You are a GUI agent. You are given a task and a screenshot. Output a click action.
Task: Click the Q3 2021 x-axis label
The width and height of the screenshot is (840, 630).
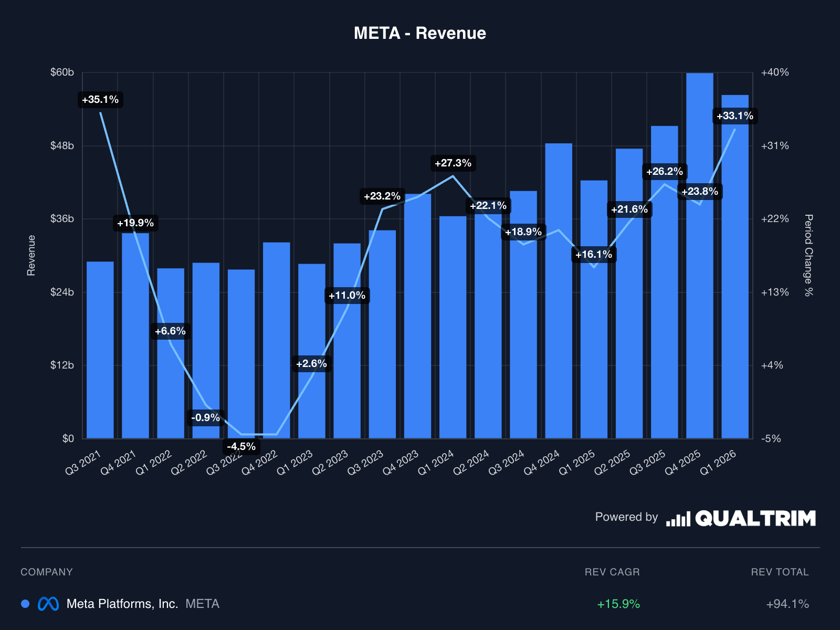(83, 463)
